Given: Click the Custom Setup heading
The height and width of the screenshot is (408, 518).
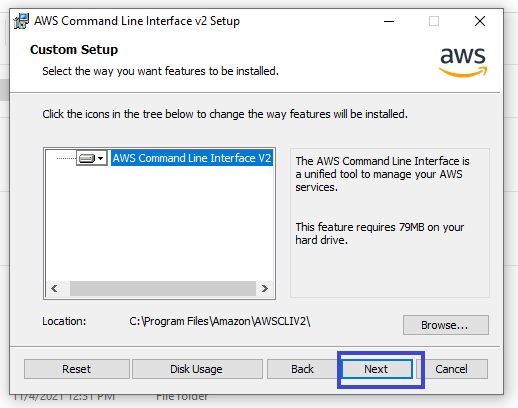Looking at the screenshot, I should coord(74,50).
